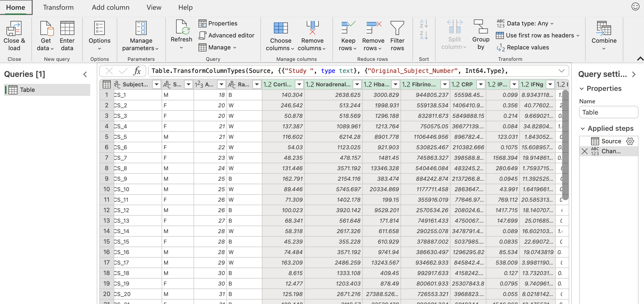This screenshot has height=304, width=644.
Task: Open the Data type: Any dropdown
Action: pyautogui.click(x=528, y=23)
